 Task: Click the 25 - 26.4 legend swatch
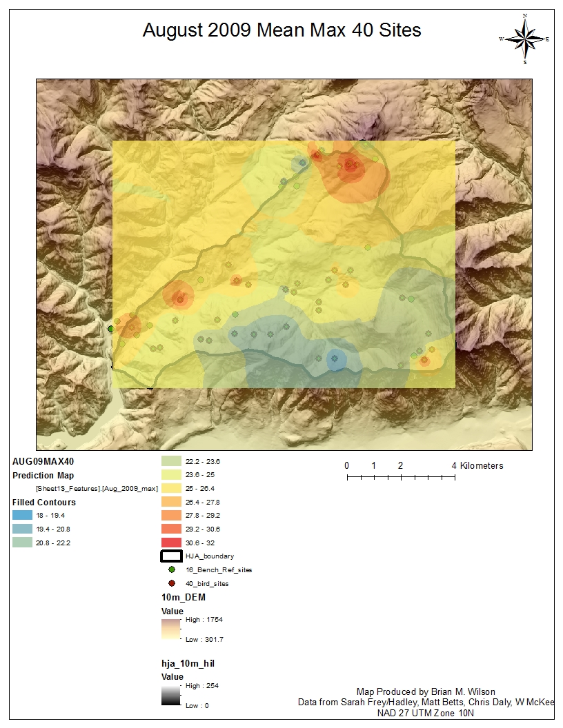(171, 488)
